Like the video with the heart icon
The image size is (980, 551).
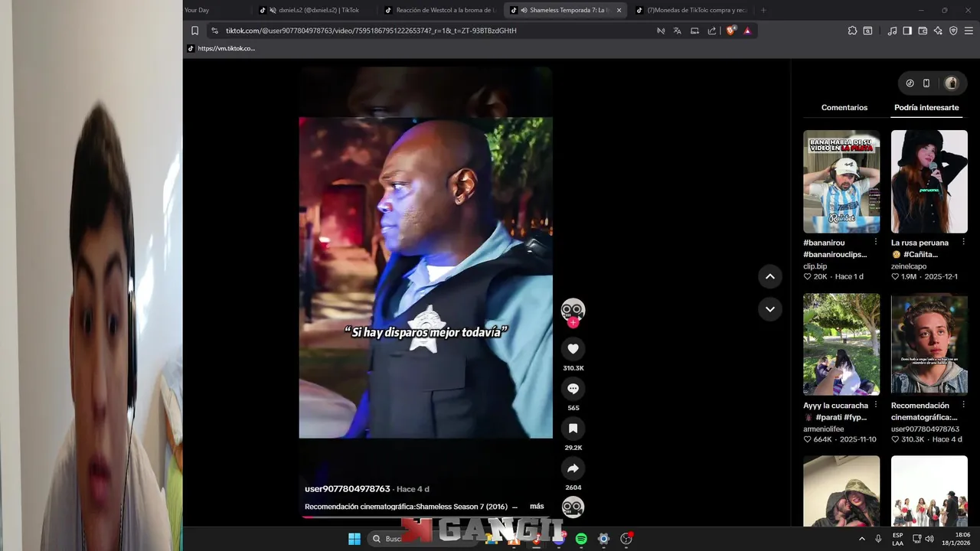pos(573,349)
